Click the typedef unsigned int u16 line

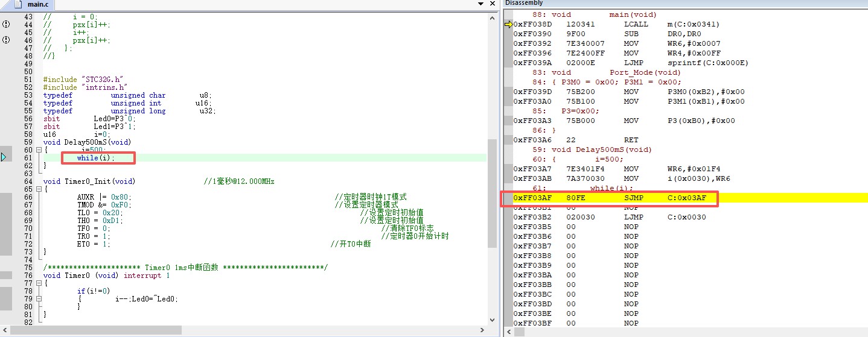coord(127,102)
